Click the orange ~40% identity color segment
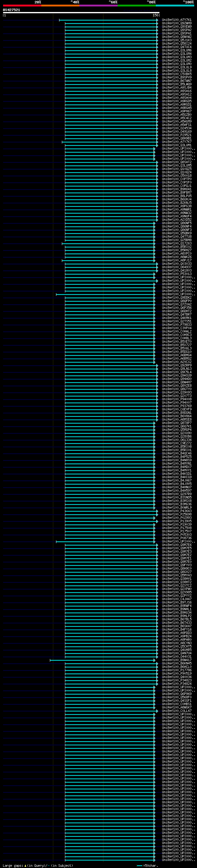The width and height of the screenshot is (197, 868). (x=60, y=6)
